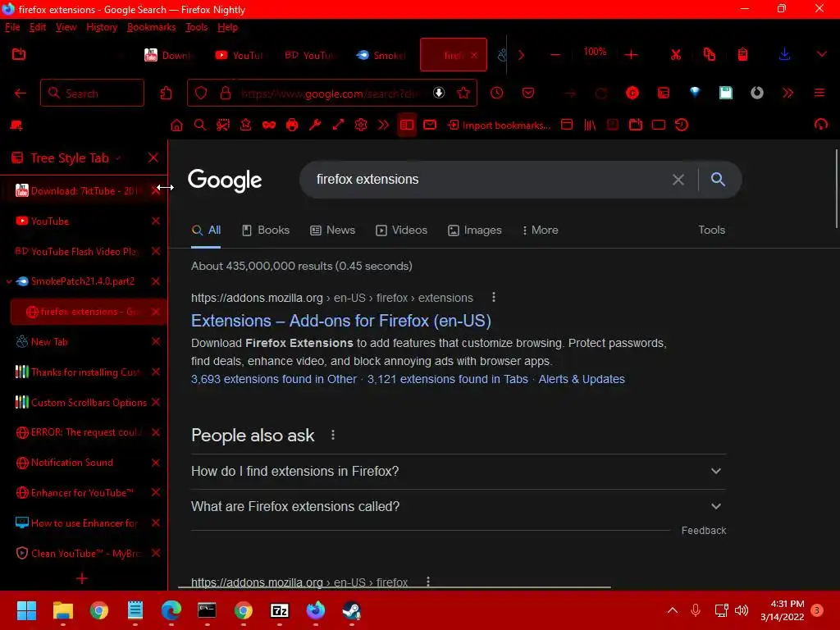Clear the Google search box with X
Screen dimensions: 840x630
tap(678, 180)
